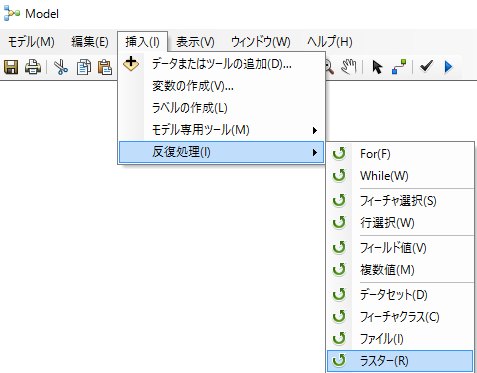477x373 pixels.
Task: Open the 表示(V) menu
Action: 195,42
